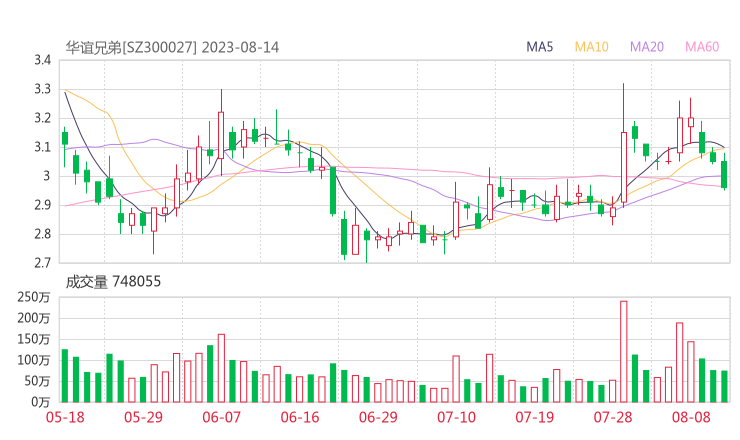
Task: Click the 成交量 748055 volume label
Action: [x=113, y=282]
